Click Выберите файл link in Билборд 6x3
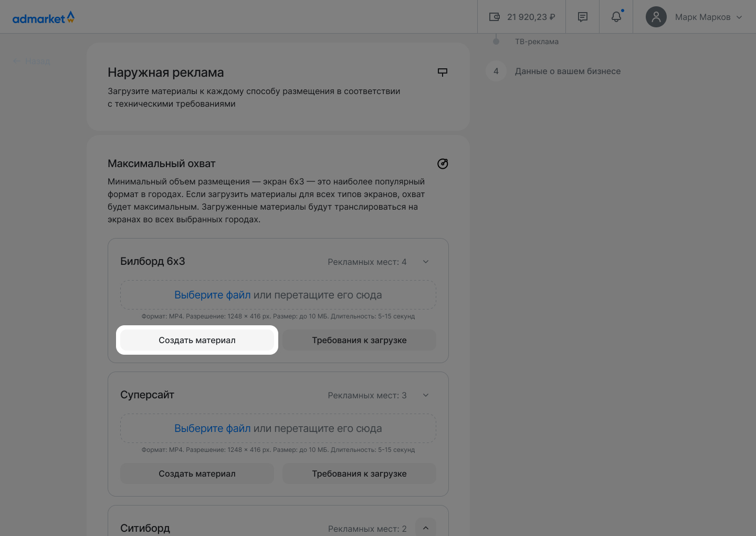 213,295
